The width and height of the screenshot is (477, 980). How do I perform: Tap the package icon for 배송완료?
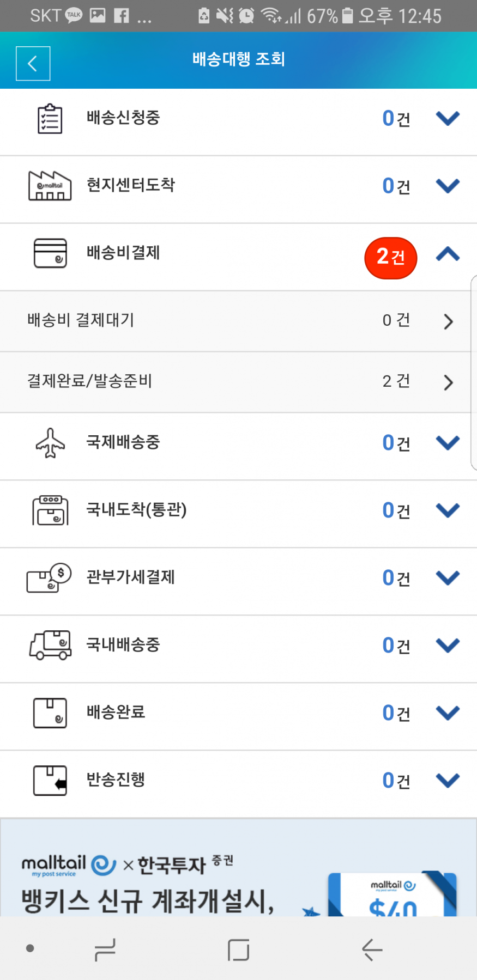pyautogui.click(x=50, y=713)
